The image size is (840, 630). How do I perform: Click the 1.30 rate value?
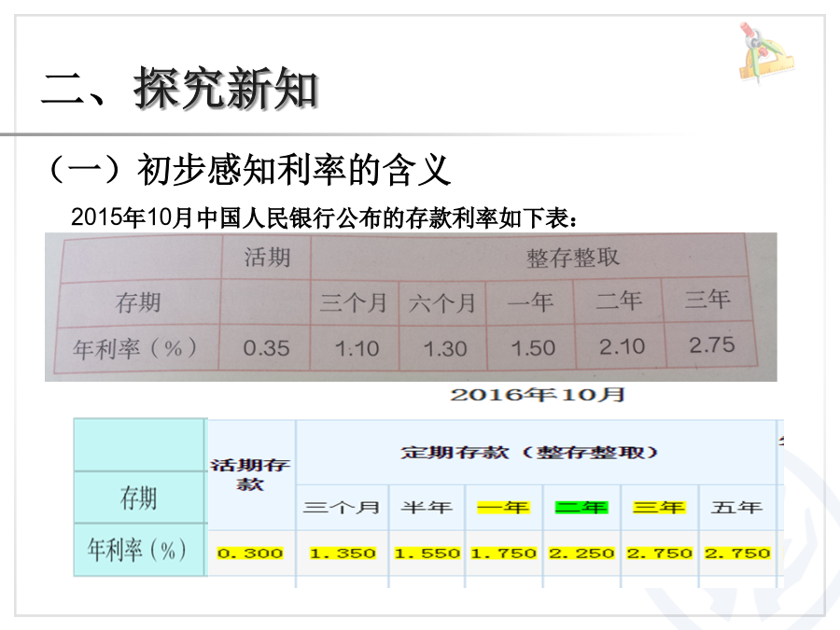(445, 349)
